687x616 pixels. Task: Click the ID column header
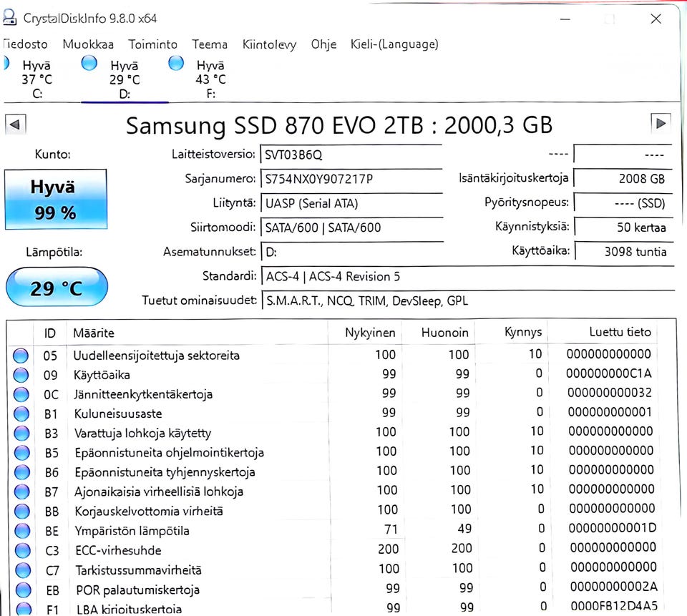pos(50,333)
